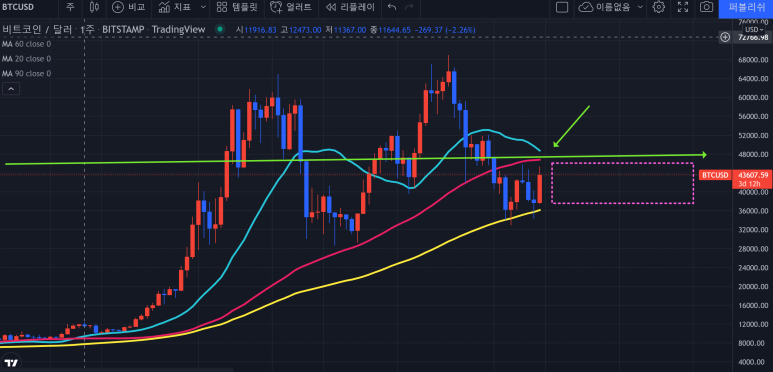Click the 퍼블리쉬 publish button
Screen dimensions: 773x372
(x=746, y=7)
